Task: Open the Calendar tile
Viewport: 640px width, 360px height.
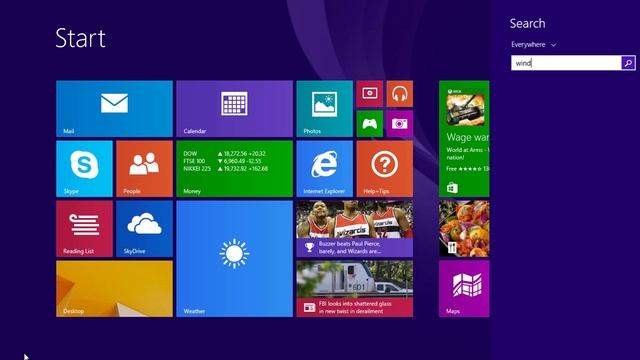Action: pyautogui.click(x=234, y=109)
